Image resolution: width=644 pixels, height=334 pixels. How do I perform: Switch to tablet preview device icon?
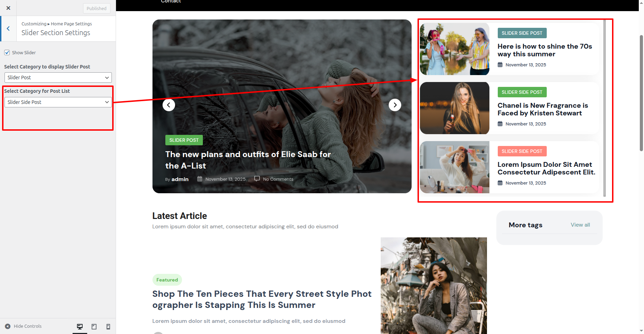[94, 326]
